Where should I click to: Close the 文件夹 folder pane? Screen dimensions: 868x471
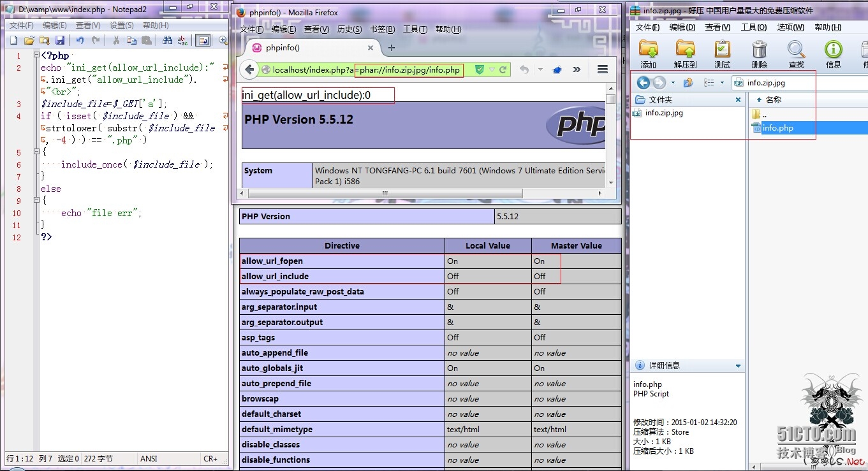pyautogui.click(x=739, y=100)
